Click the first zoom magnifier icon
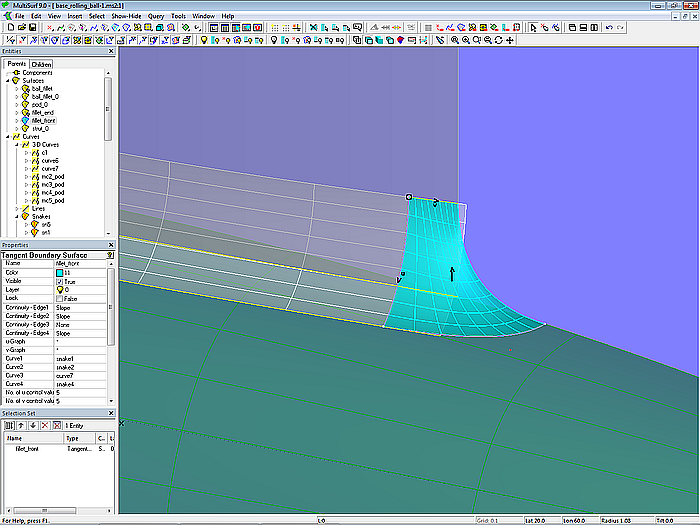Screen dimensions: 700x525 point(454,40)
